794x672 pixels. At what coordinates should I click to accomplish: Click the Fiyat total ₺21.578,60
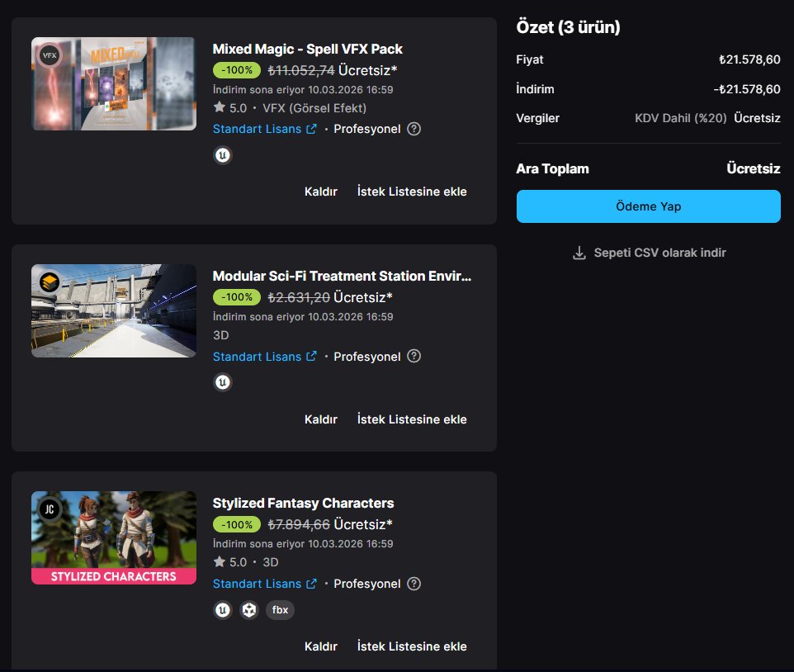[749, 59]
